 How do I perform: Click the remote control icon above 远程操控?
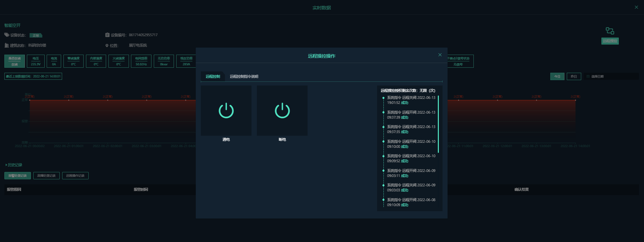pyautogui.click(x=610, y=31)
